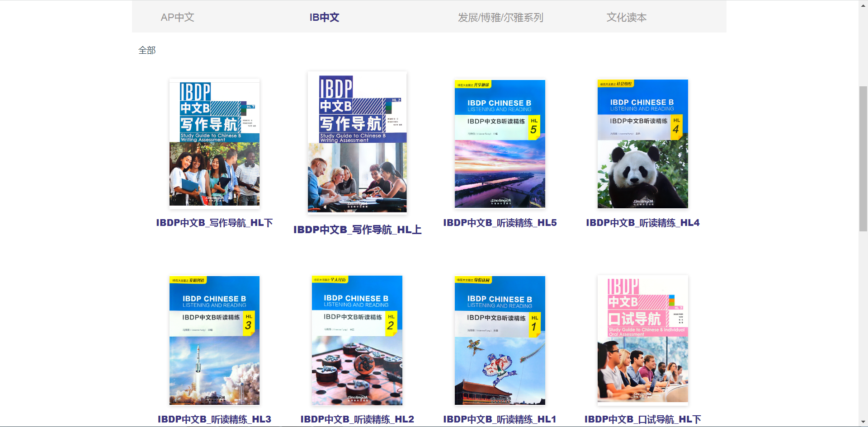Image resolution: width=868 pixels, height=427 pixels.
Task: Click the 全部 filter link
Action: [146, 50]
